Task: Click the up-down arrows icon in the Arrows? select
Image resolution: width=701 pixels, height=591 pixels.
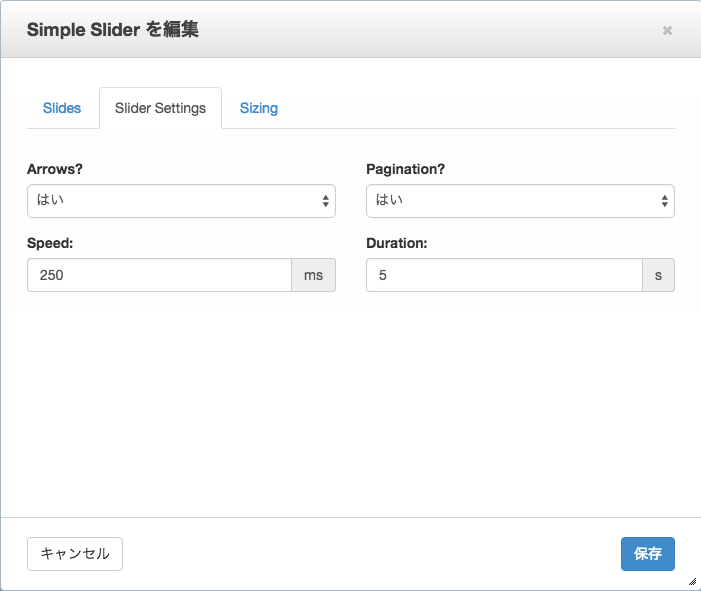Action: pyautogui.click(x=325, y=201)
